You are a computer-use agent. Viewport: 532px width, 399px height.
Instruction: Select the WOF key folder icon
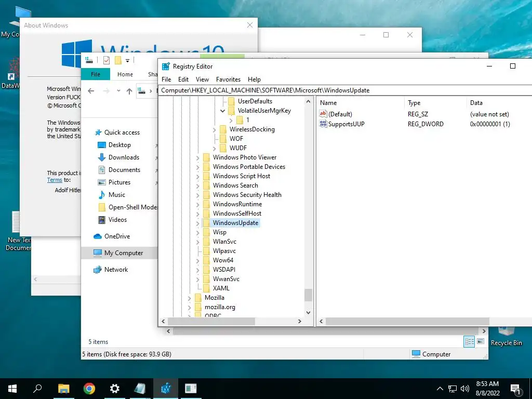[223, 138]
